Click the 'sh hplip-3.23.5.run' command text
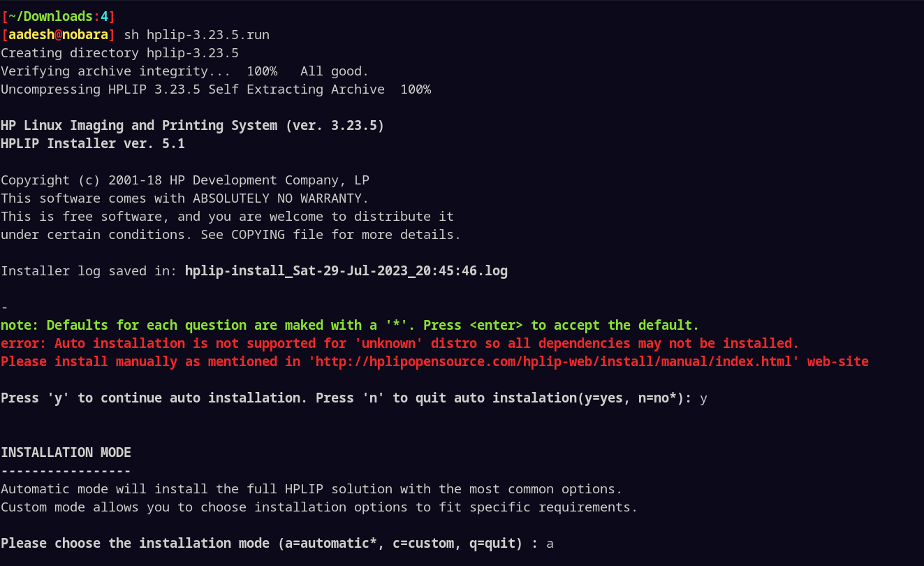The height and width of the screenshot is (566, 924). pyautogui.click(x=196, y=34)
